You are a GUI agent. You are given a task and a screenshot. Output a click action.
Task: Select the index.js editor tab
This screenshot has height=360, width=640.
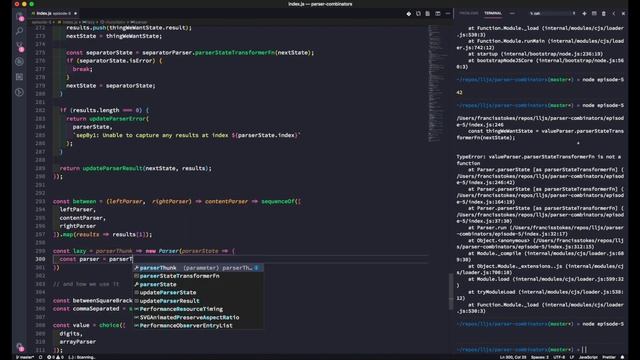click(54, 13)
